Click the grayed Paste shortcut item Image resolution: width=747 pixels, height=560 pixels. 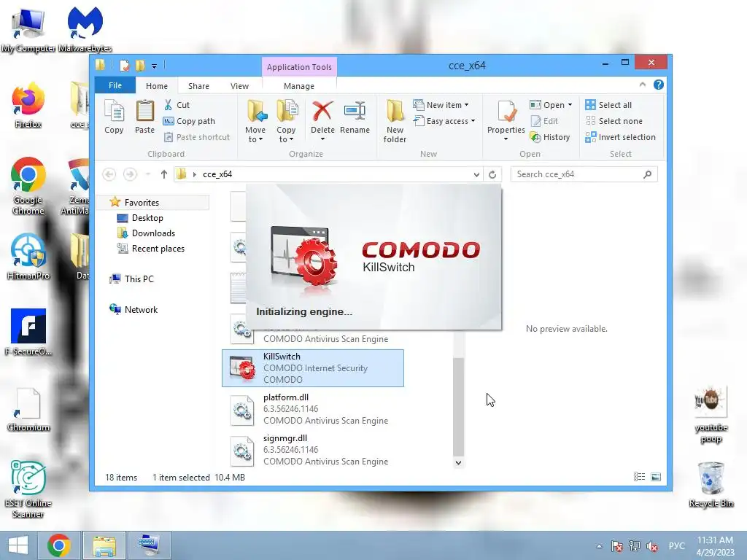197,137
